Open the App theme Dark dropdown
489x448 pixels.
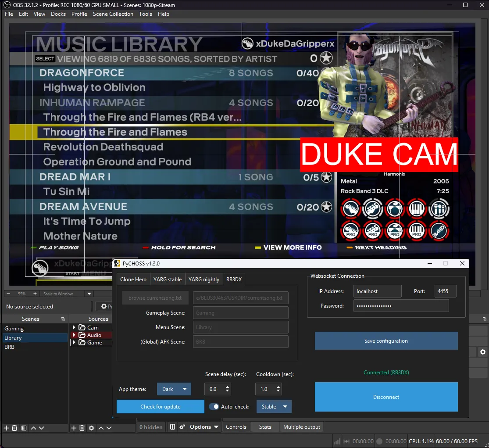click(x=174, y=389)
